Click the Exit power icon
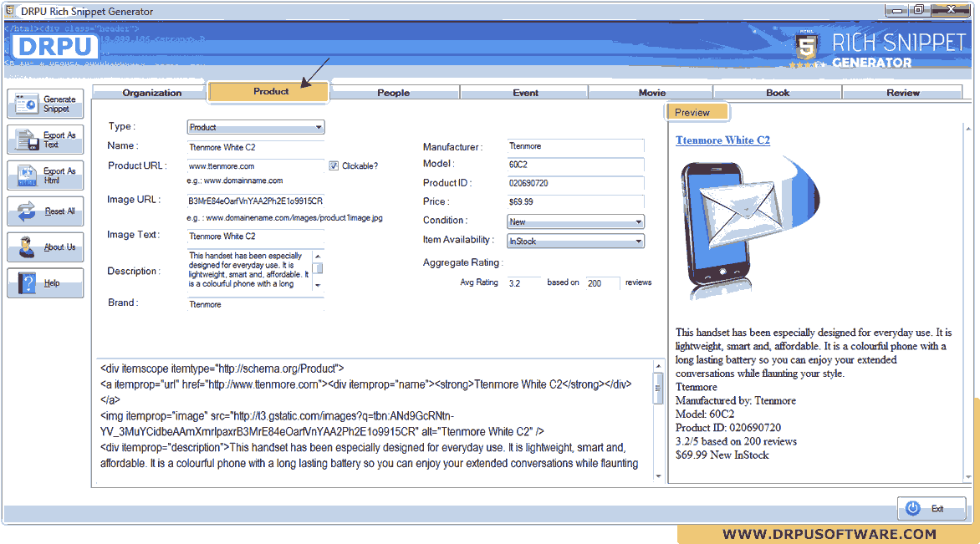This screenshot has width=980, height=544. [913, 508]
